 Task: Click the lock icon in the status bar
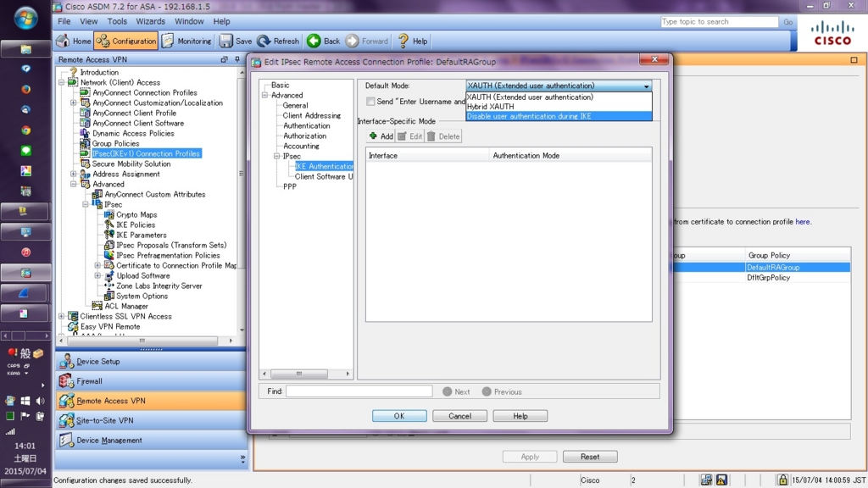pyautogui.click(x=782, y=480)
